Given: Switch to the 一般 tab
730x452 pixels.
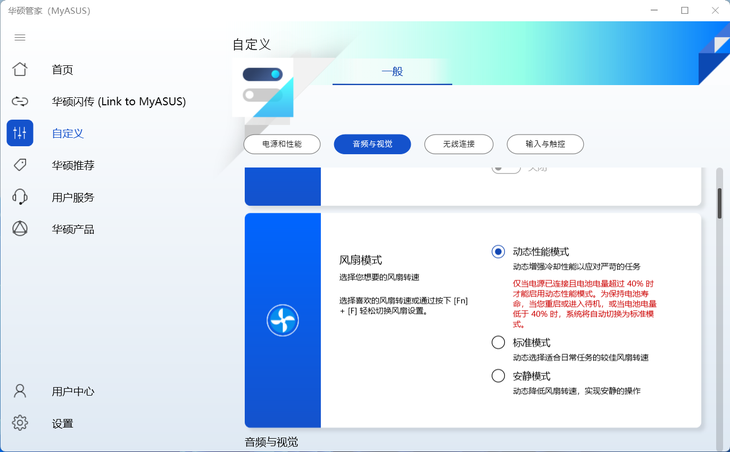Looking at the screenshot, I should pyautogui.click(x=392, y=72).
